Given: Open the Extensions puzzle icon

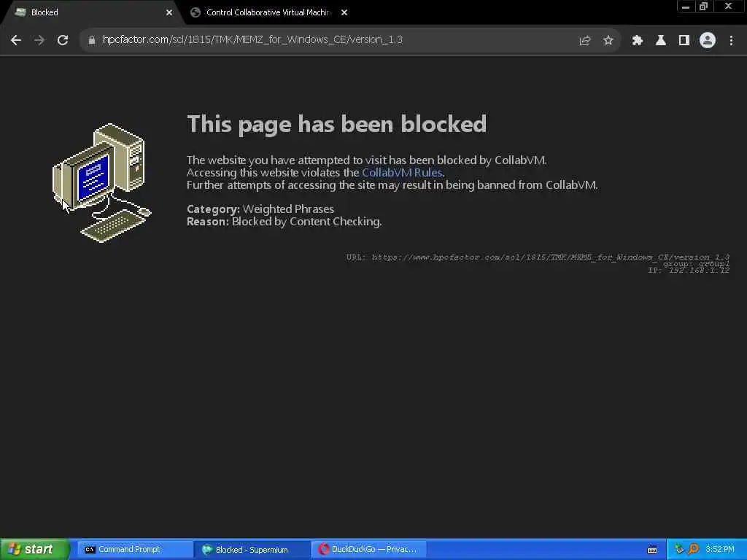Looking at the screenshot, I should point(638,41).
